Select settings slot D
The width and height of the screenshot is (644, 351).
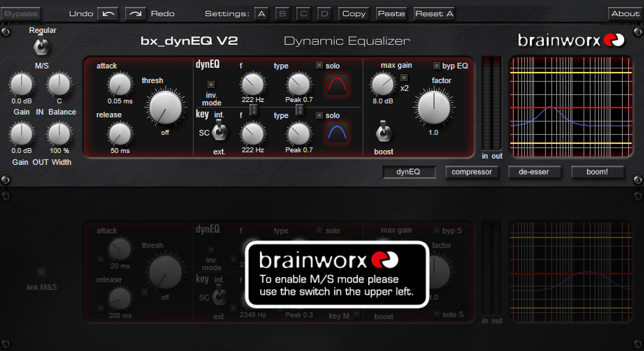point(324,14)
